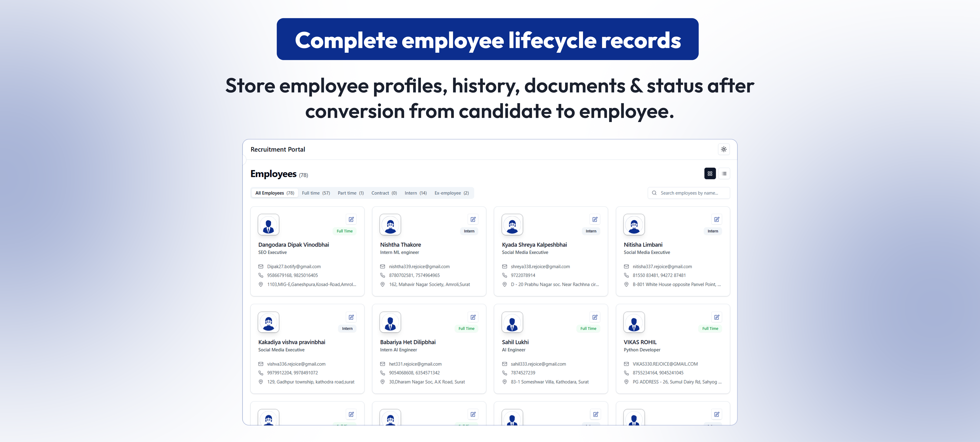Click edit icon on Kakadiya vishva pravinbhai's card

[x=351, y=317]
